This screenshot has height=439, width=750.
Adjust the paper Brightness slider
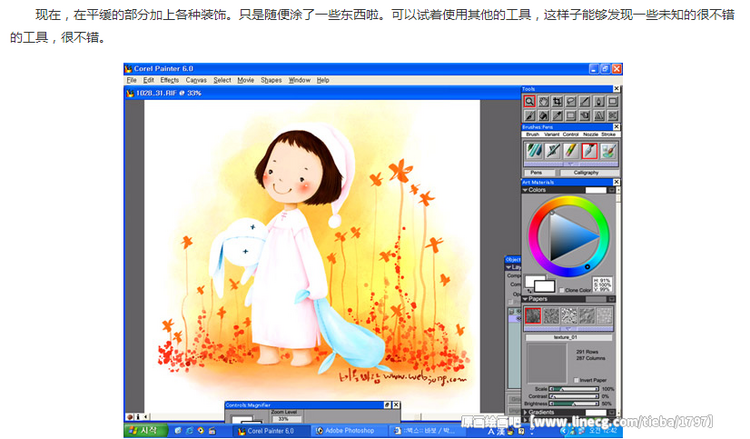574,404
